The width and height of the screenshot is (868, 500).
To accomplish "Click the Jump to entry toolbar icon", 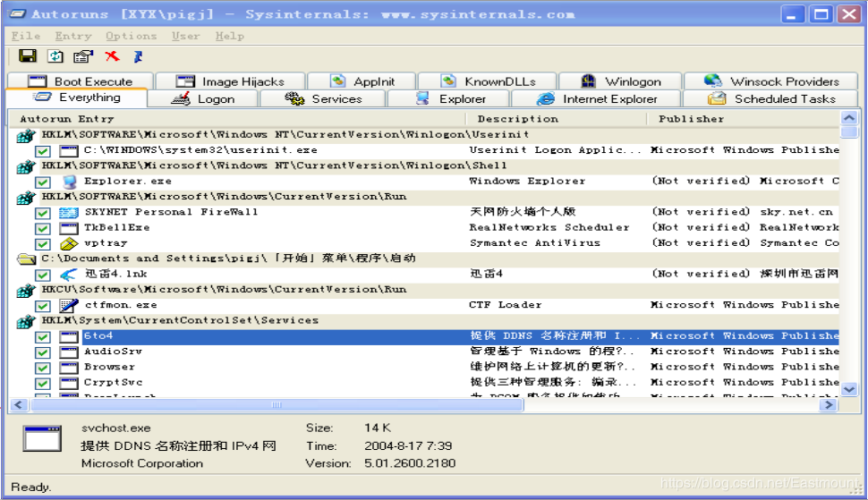I will 139,55.
